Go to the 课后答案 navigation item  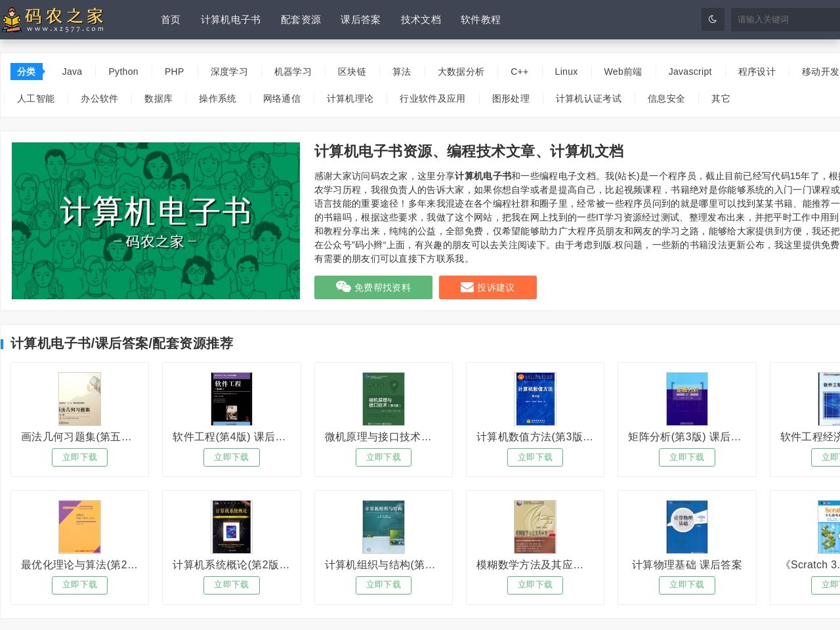(x=360, y=20)
